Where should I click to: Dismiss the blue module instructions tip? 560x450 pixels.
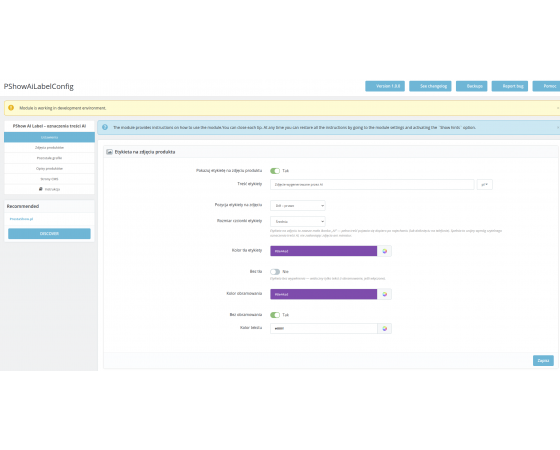(x=558, y=128)
